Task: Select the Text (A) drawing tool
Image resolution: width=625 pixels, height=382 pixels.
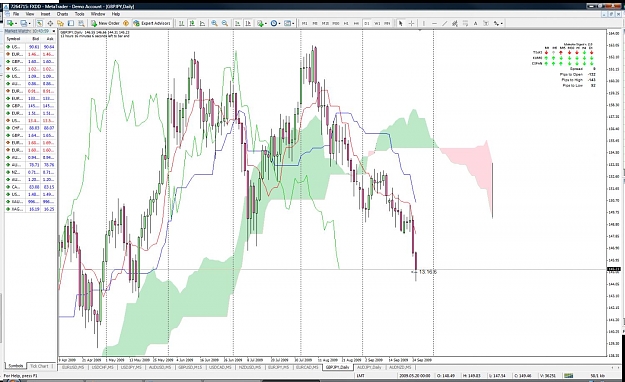Action: [476, 24]
